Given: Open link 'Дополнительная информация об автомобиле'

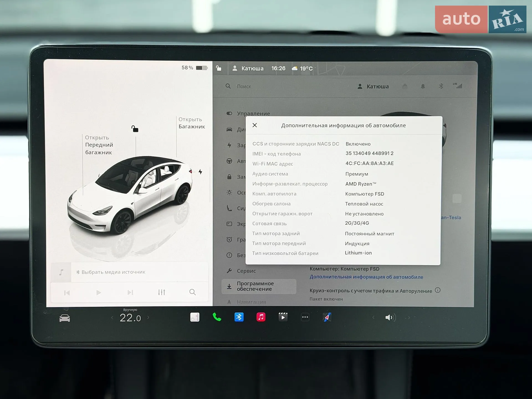Looking at the screenshot, I should click(x=366, y=277).
